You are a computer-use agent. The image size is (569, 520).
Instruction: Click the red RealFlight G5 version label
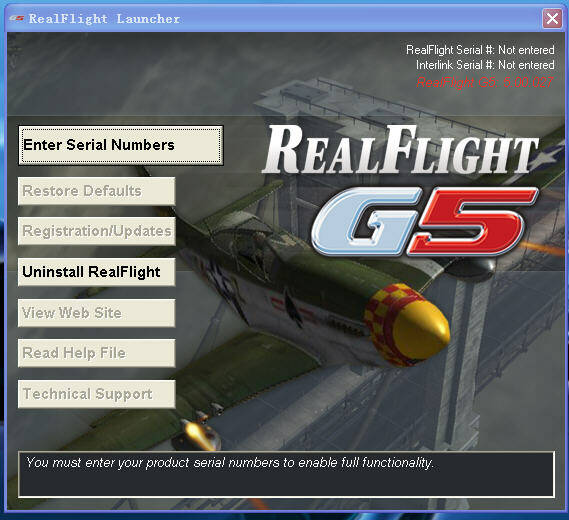[485, 82]
